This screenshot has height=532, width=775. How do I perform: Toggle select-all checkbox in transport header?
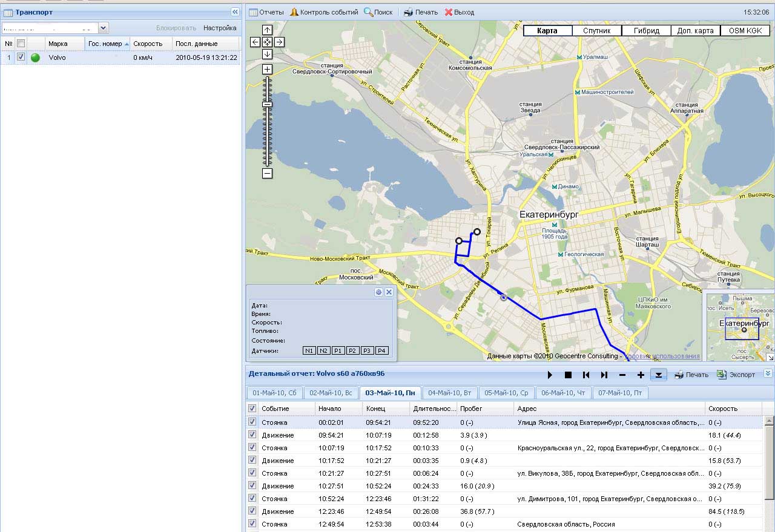click(21, 44)
